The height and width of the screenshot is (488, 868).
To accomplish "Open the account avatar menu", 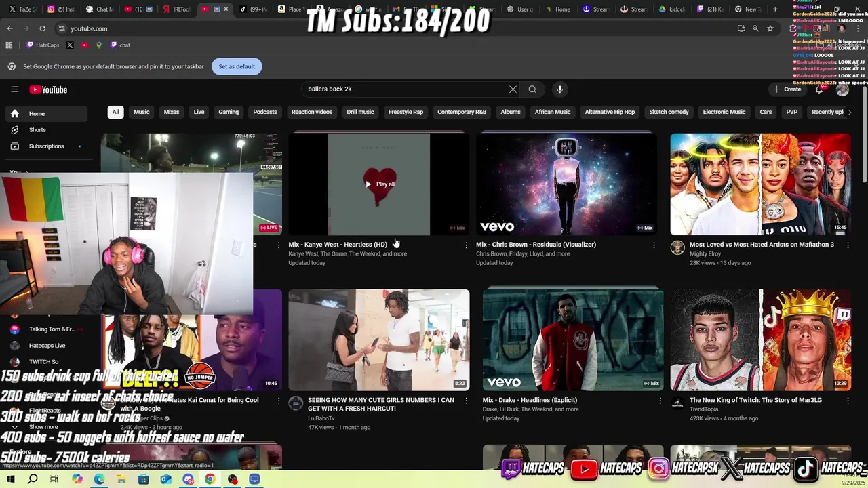I will click(842, 89).
